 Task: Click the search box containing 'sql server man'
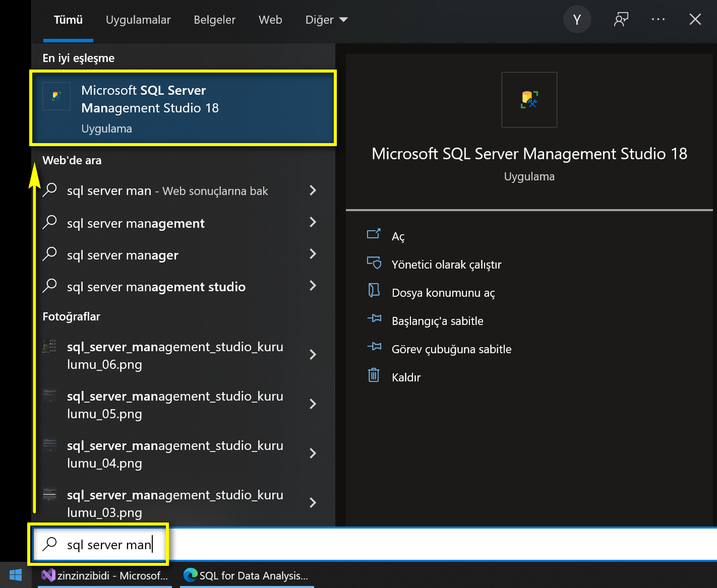pos(375,544)
